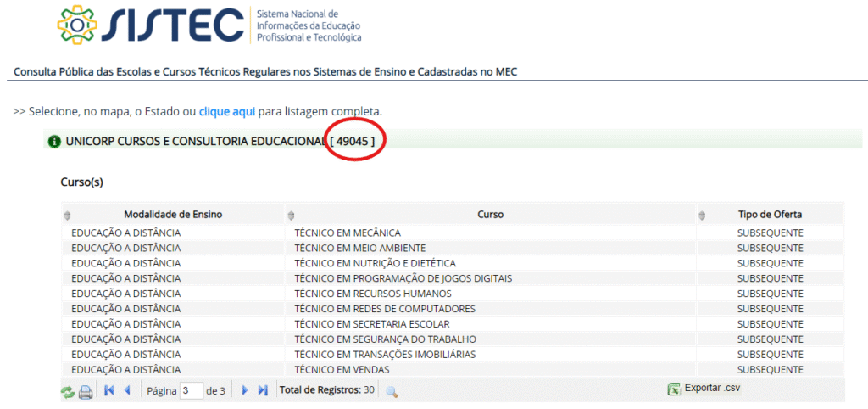Click SUBSEQUENTE in the TÉCNICO EM VENDAS row
This screenshot has width=868, height=409.
[770, 370]
